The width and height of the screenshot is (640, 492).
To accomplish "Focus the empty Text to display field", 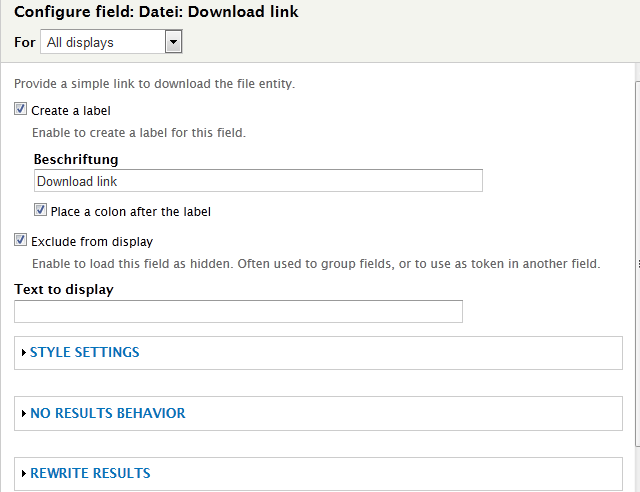I will pyautogui.click(x=238, y=312).
